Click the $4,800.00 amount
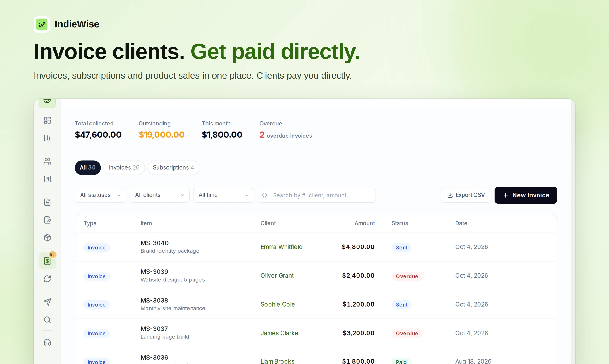 click(358, 247)
